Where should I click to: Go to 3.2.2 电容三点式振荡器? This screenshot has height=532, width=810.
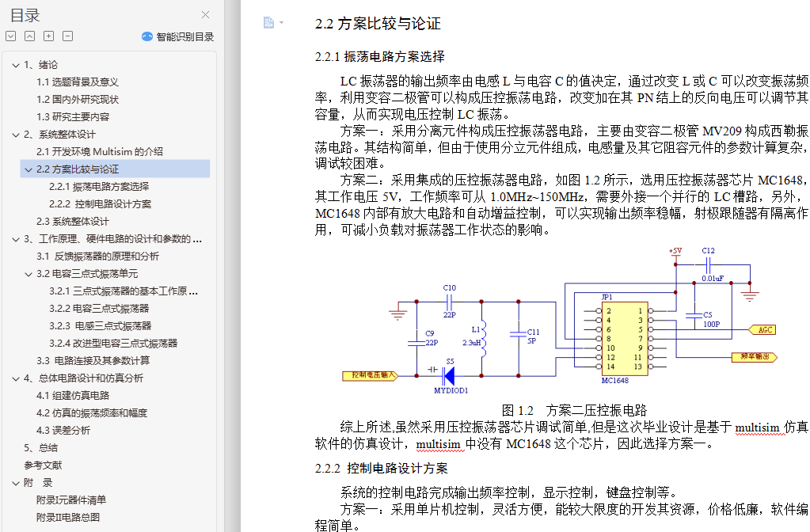pos(99,309)
